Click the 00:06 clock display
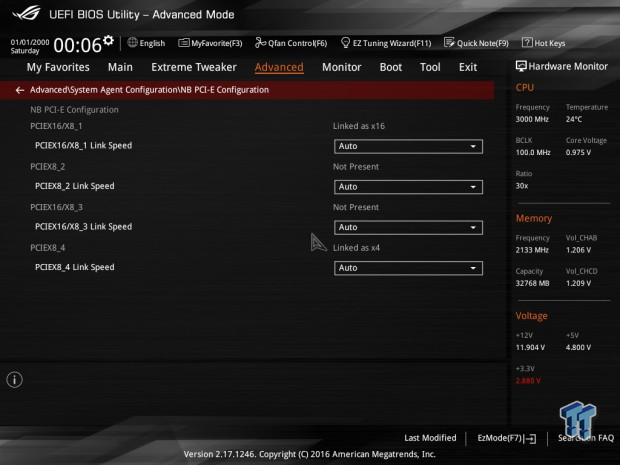This screenshot has height=465, width=620. [78, 45]
